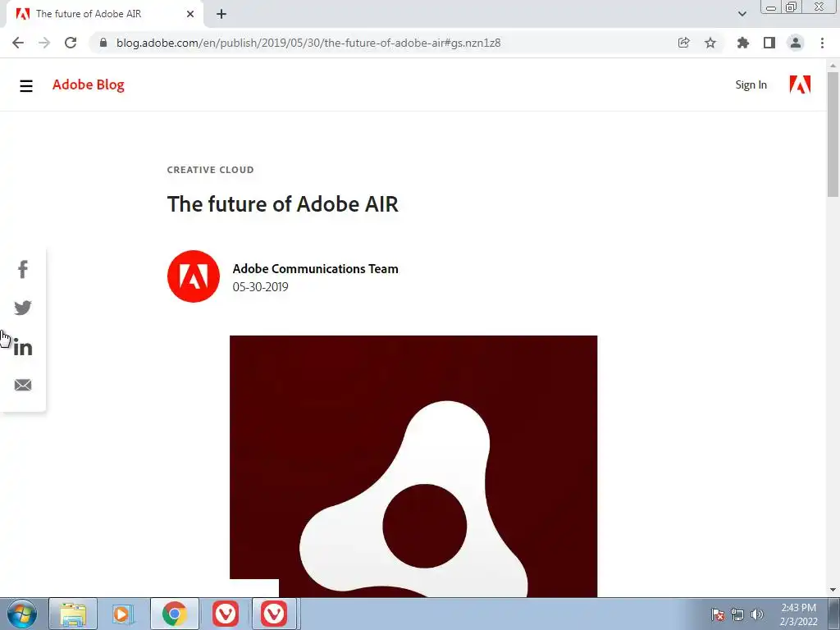Click the Sign In link

click(751, 84)
